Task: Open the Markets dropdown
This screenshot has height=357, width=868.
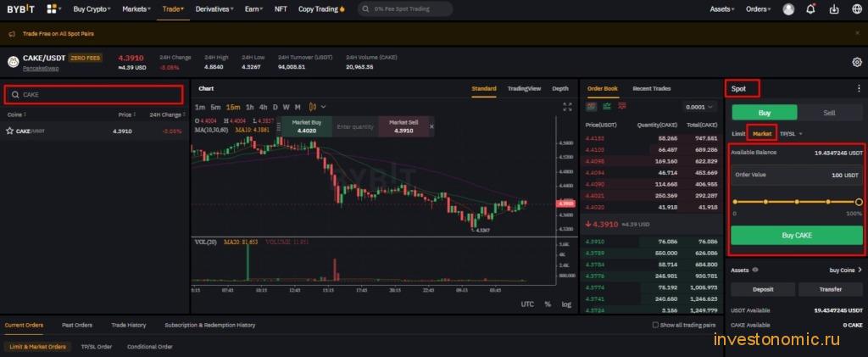Action: coord(136,8)
